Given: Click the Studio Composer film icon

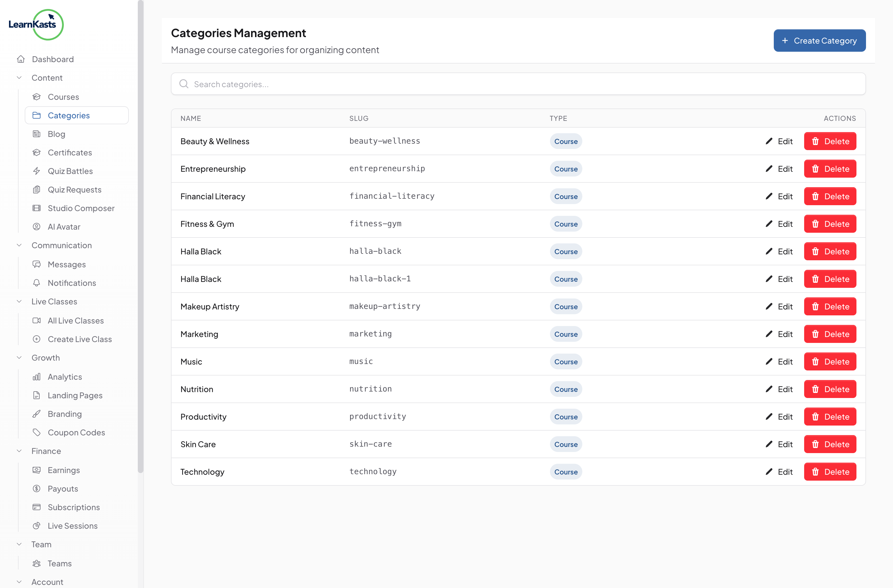Looking at the screenshot, I should (x=36, y=208).
